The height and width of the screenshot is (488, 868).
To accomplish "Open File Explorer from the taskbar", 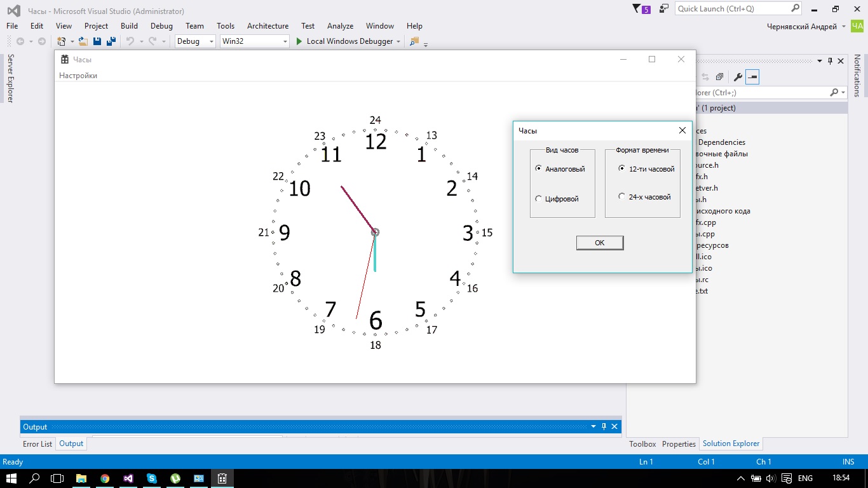I will click(81, 478).
